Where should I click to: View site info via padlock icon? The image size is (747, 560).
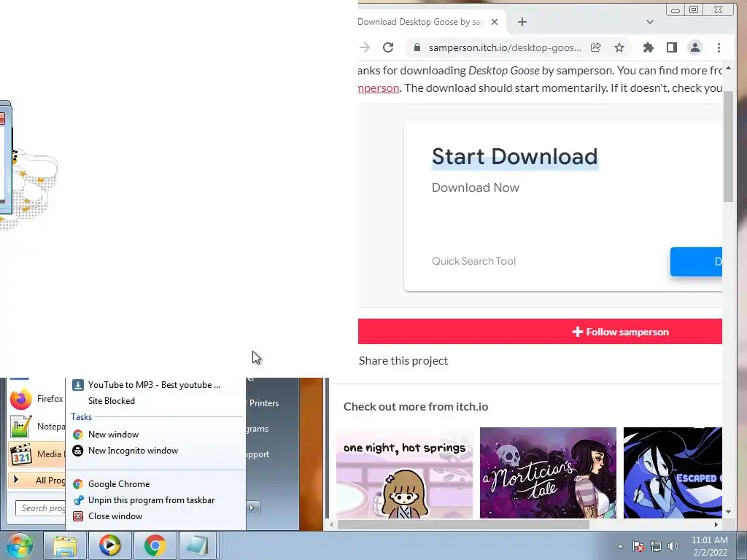pos(417,47)
